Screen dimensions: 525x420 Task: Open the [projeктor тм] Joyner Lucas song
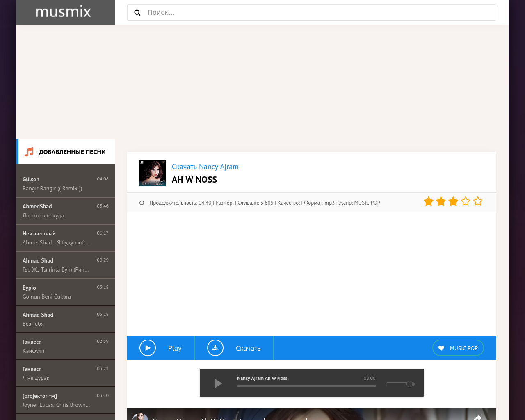tap(66, 400)
